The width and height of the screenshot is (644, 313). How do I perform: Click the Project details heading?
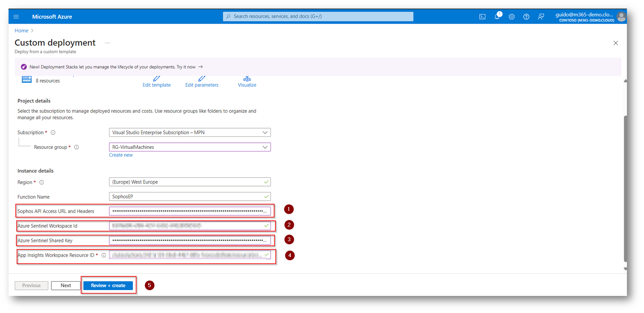pyautogui.click(x=34, y=101)
